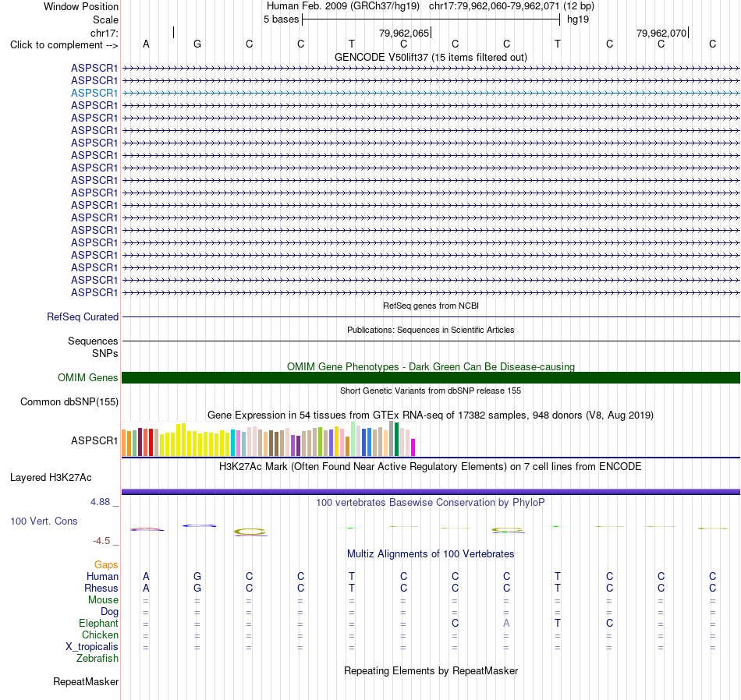Open the "Gene Expression in 54 tissues from GTEx" title
This screenshot has height=700, width=741.
[431, 415]
